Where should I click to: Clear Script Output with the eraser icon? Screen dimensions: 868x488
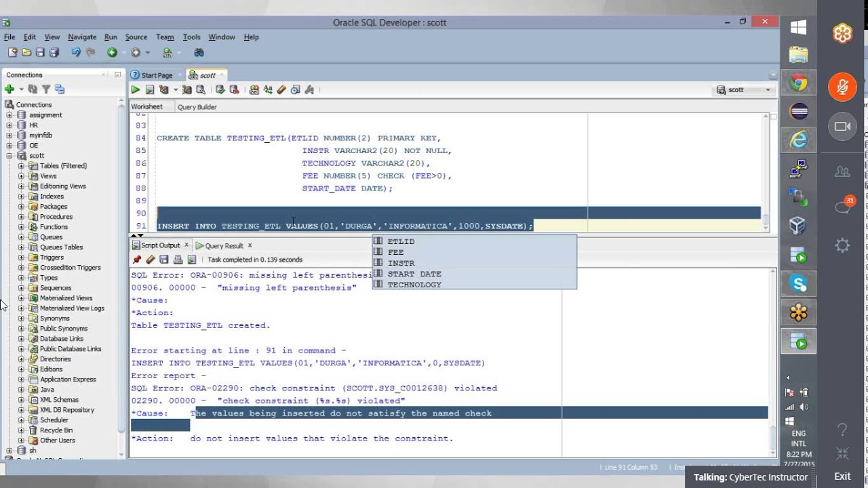[151, 260]
